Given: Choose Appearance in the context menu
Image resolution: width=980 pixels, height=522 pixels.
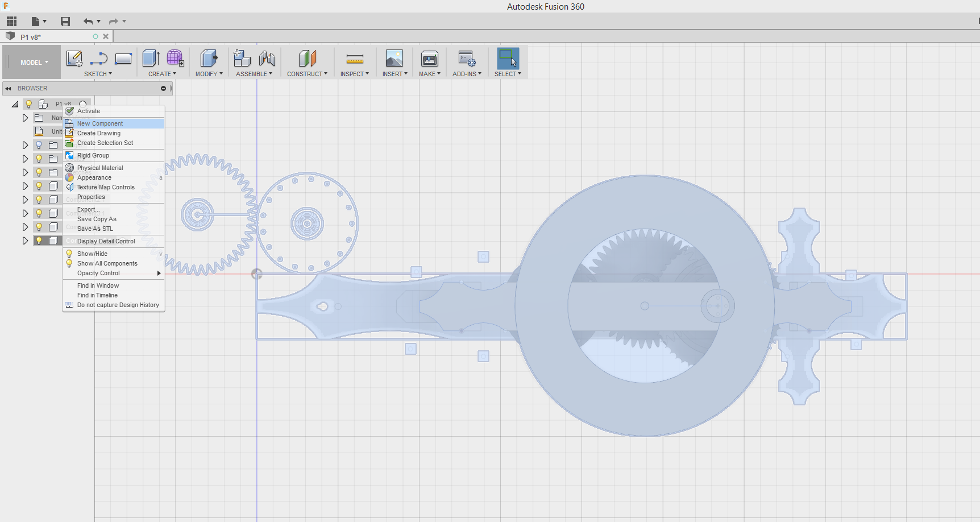Looking at the screenshot, I should point(114,177).
